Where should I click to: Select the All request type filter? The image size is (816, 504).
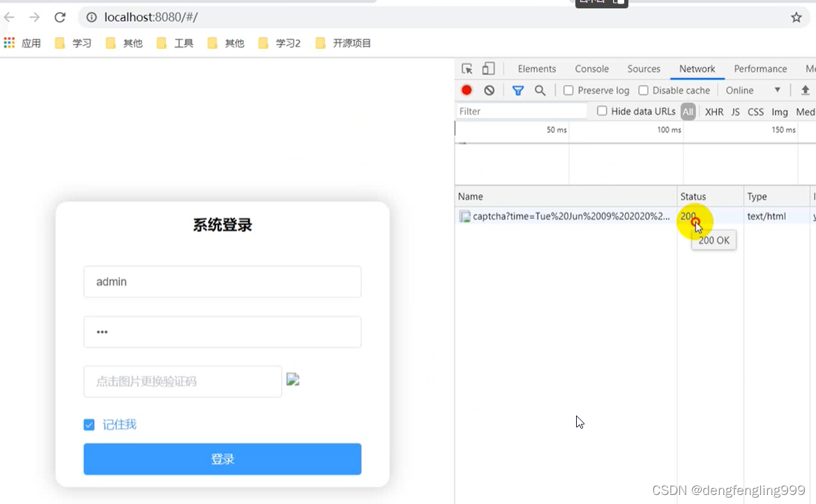click(688, 112)
